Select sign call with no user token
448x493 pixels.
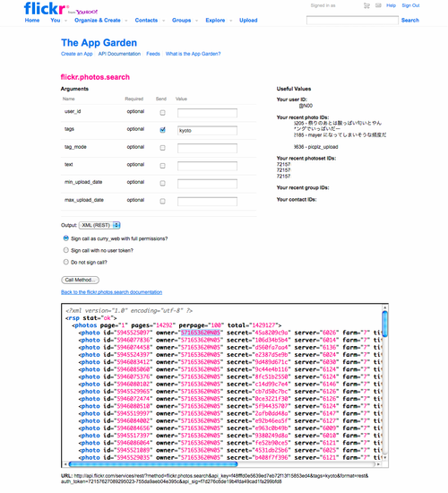pos(65,250)
